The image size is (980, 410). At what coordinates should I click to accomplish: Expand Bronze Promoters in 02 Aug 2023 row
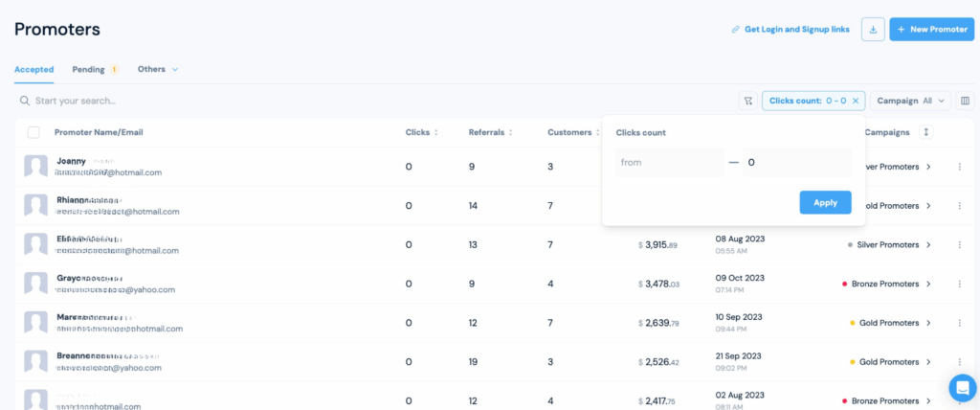pos(928,400)
